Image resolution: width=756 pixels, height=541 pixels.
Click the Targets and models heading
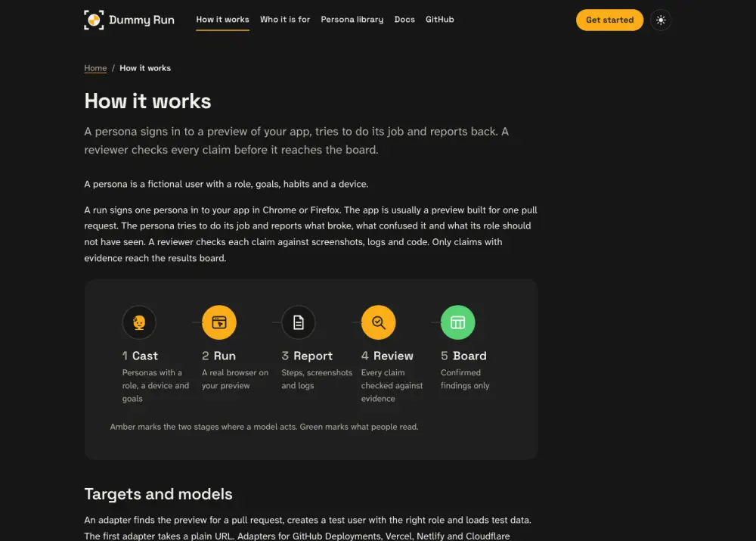tap(158, 493)
